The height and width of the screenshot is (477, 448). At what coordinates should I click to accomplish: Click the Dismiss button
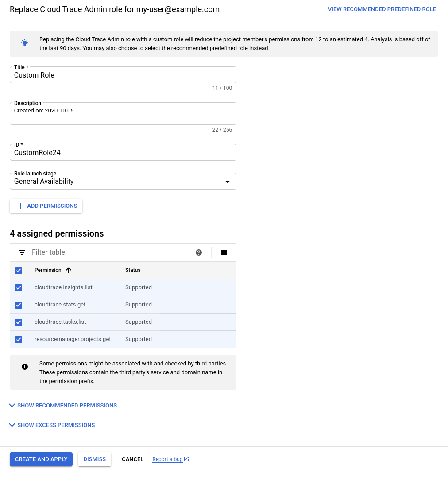94,459
